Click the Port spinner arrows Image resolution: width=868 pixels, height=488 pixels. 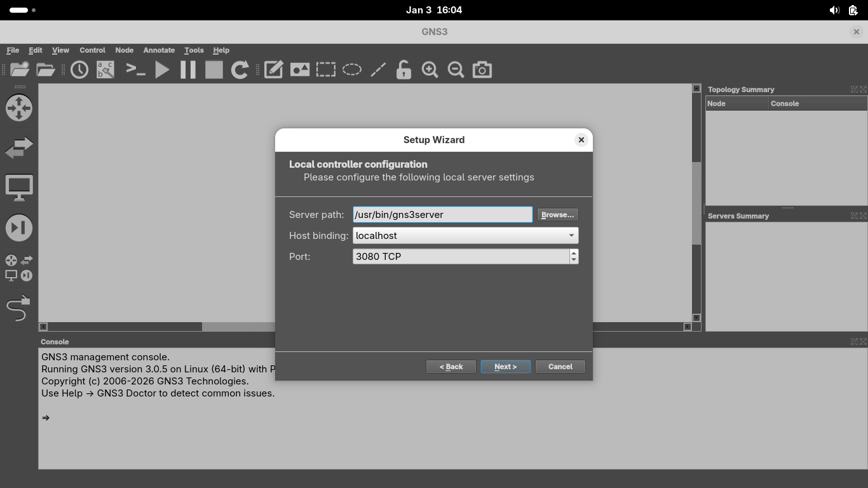[574, 257]
